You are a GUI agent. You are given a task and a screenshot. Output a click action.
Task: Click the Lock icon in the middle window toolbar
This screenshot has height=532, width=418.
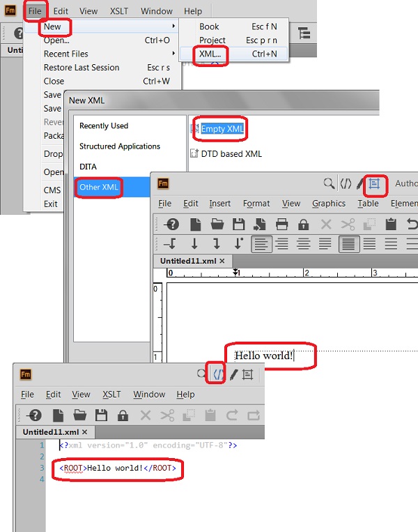(304, 225)
